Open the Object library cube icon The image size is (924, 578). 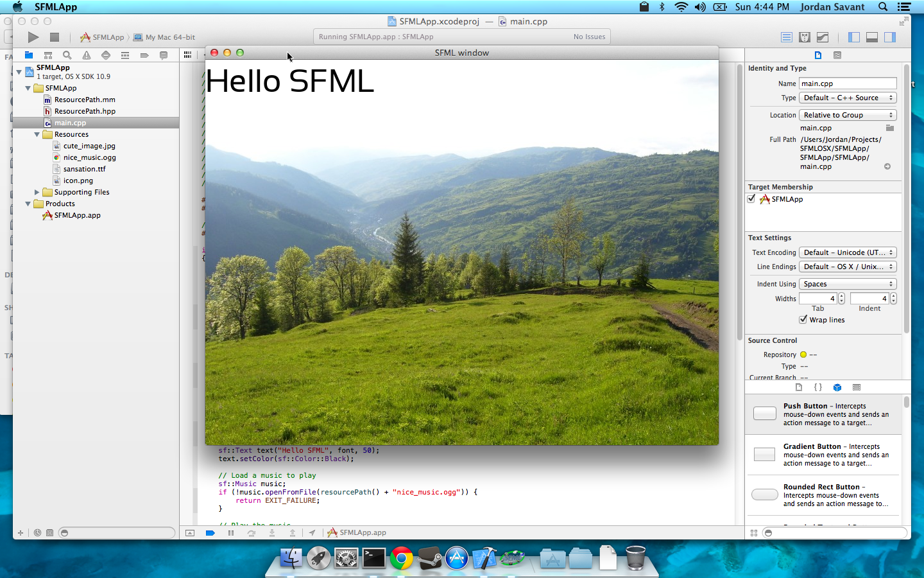837,387
